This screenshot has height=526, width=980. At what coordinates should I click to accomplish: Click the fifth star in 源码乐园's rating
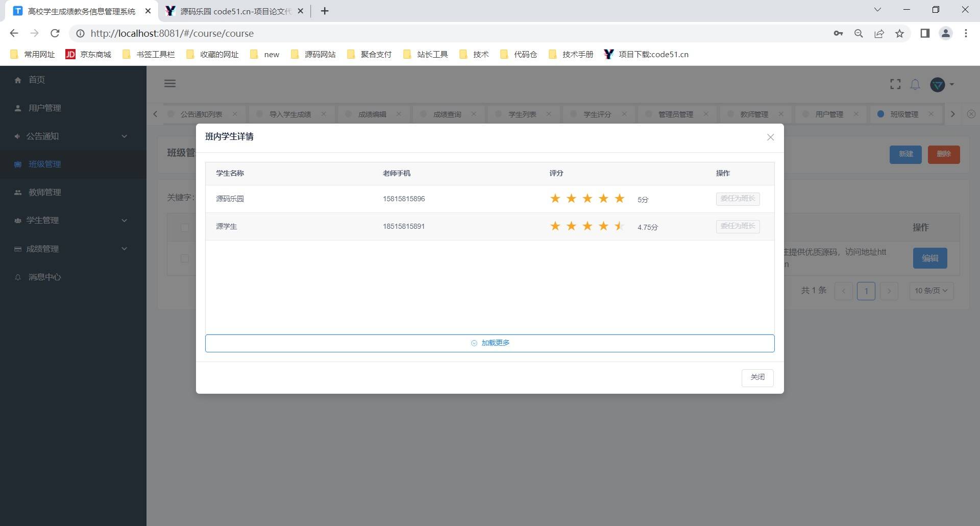(x=620, y=199)
